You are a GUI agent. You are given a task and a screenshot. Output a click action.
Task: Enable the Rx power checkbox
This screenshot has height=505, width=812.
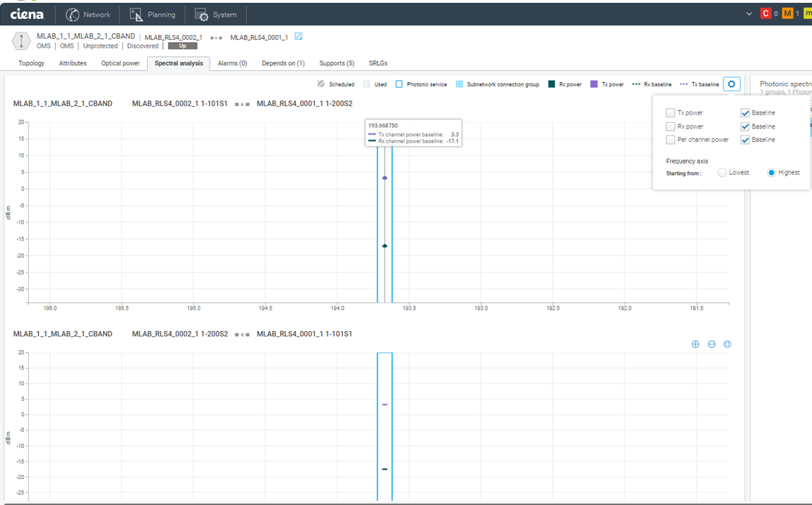tap(671, 126)
